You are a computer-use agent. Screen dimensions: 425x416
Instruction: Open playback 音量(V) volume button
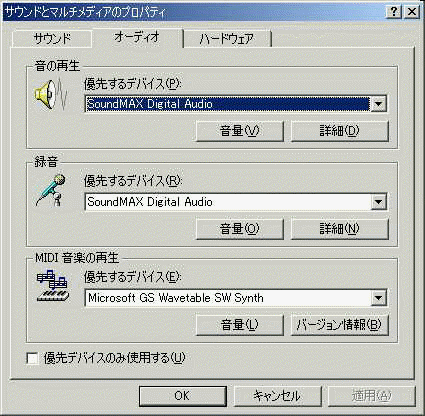click(x=240, y=131)
